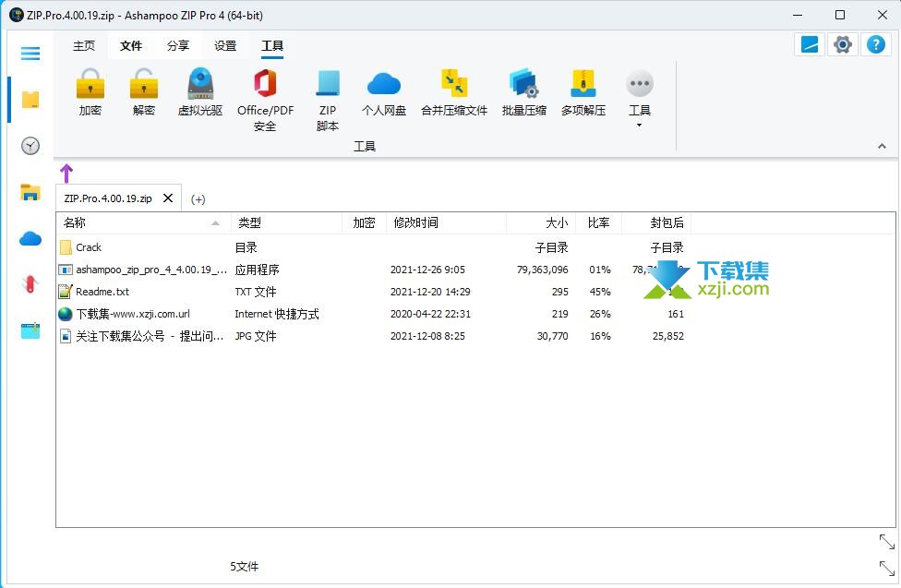Open the file explorer folder icon in sidebar
Viewport: 901px width, 588px height.
click(x=30, y=192)
